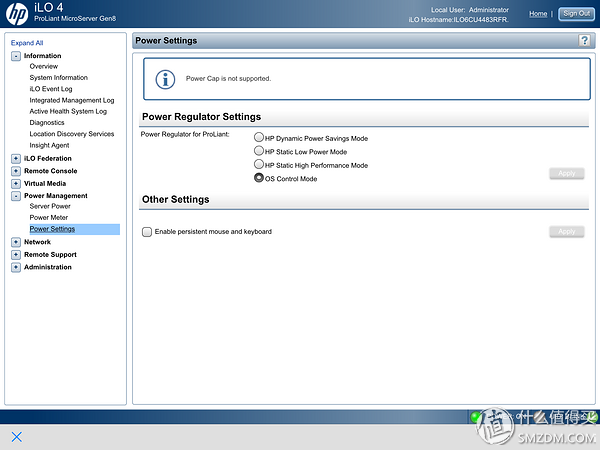The height and width of the screenshot is (450, 600).
Task: Click the Information section label
Action: 42,56
